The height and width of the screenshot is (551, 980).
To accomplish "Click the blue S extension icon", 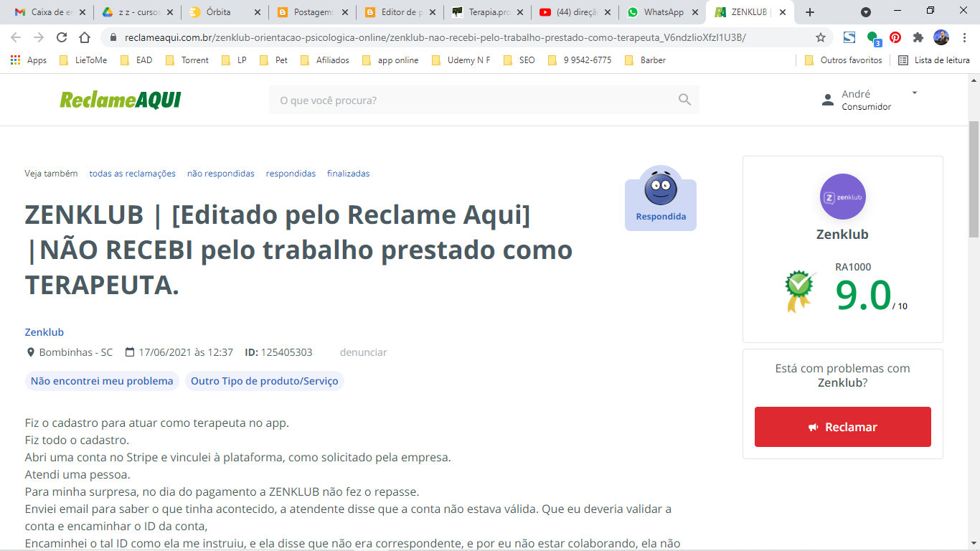I will [849, 37].
